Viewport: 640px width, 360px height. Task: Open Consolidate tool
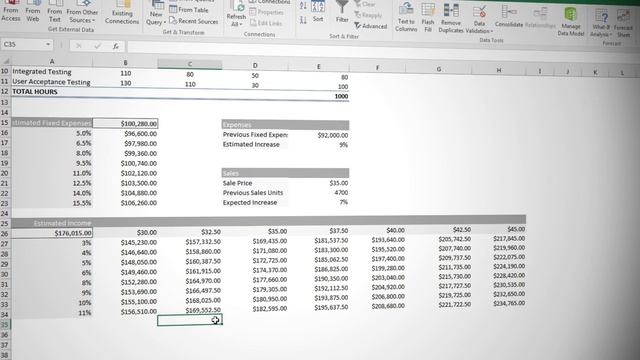509,16
